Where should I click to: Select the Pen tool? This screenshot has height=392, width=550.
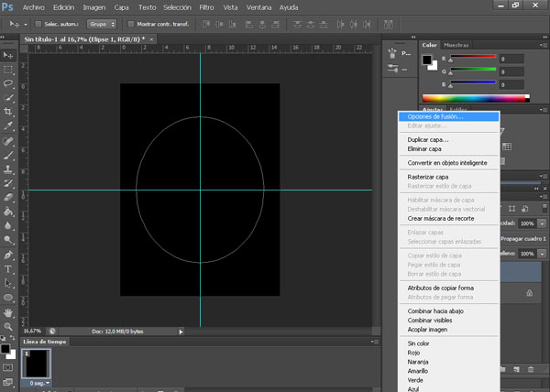(8, 255)
